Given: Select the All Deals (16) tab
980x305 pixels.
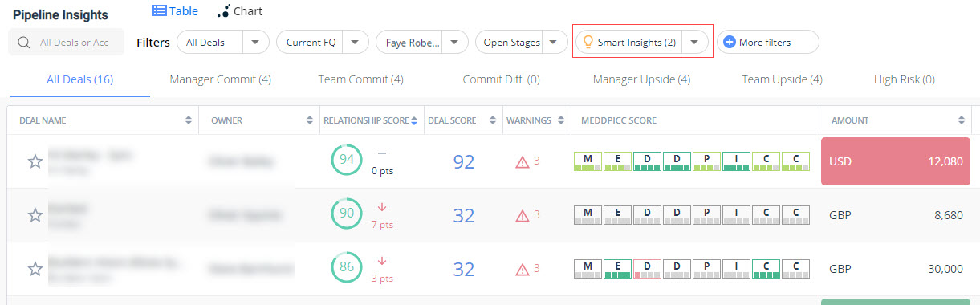Looking at the screenshot, I should pos(79,79).
